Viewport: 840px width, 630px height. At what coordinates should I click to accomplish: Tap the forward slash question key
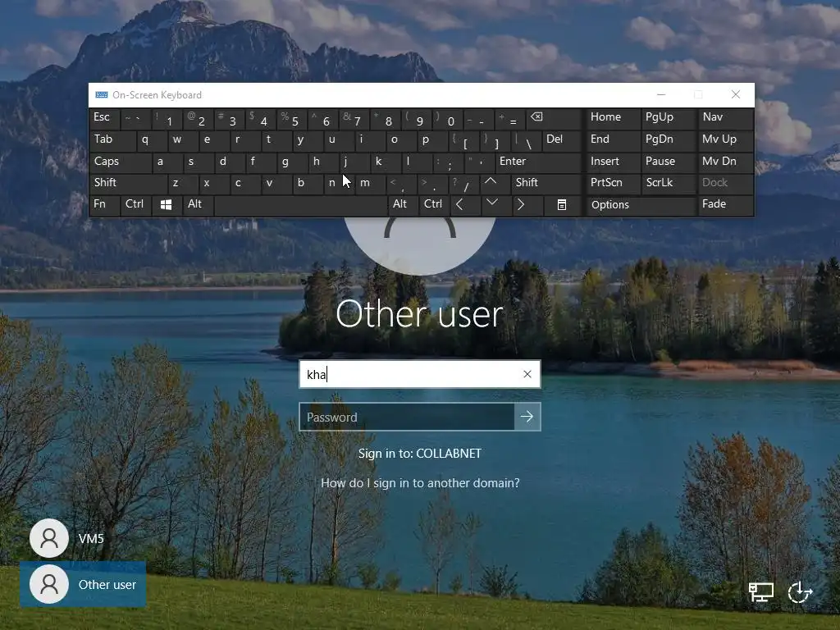pos(463,183)
